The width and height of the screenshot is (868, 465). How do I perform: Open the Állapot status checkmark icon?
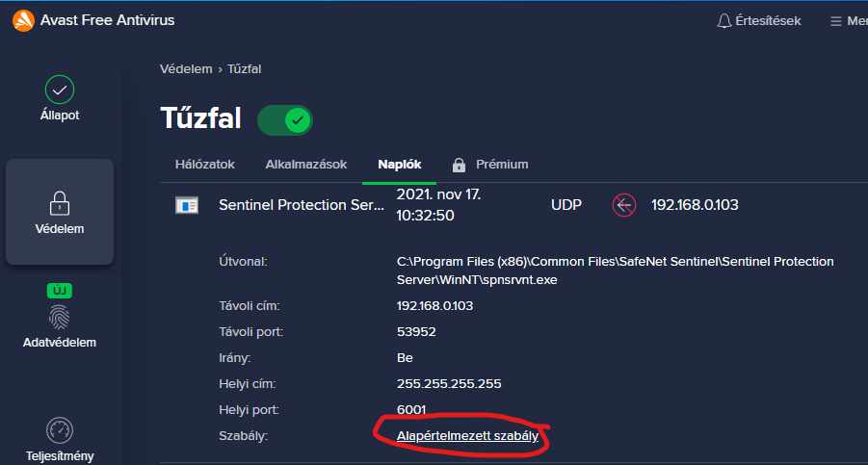(x=60, y=90)
